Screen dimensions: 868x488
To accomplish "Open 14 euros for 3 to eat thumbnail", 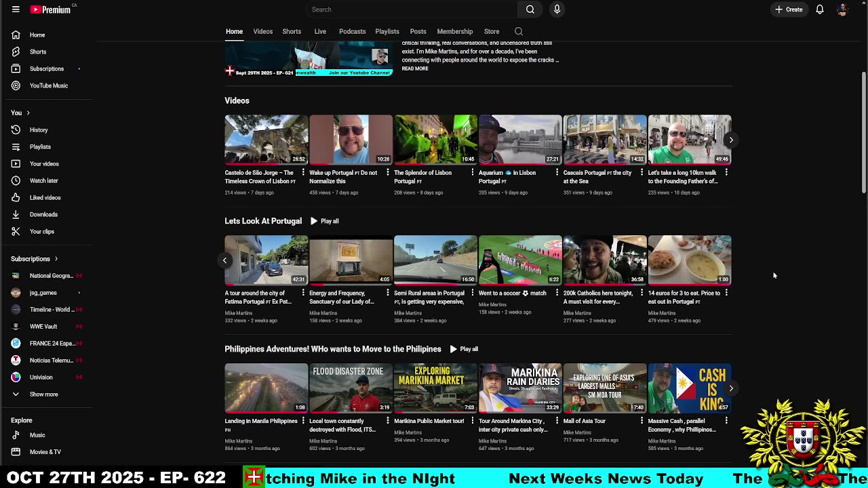I will click(x=690, y=260).
